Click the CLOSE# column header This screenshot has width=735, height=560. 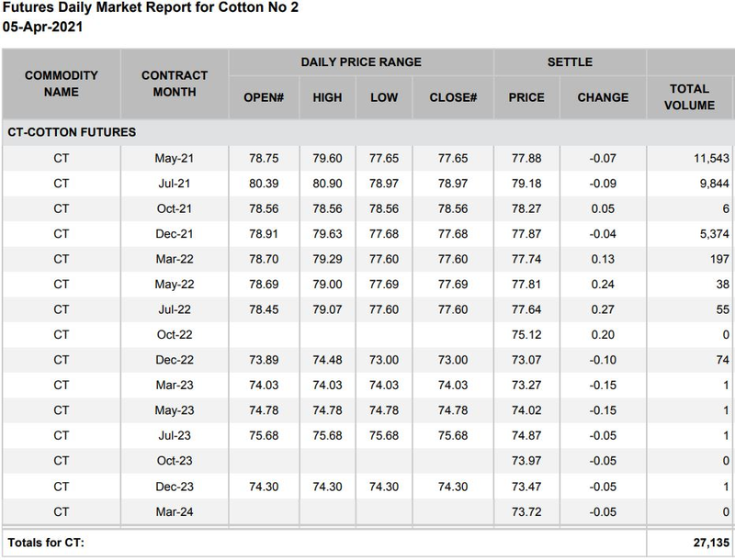click(453, 97)
